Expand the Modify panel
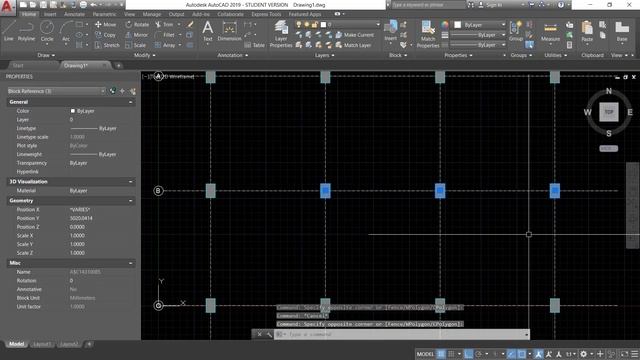 (x=144, y=55)
